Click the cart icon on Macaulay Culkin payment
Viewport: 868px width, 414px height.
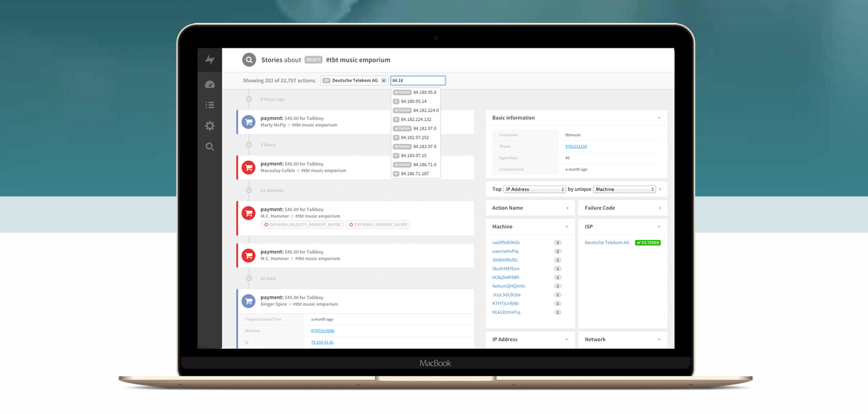click(249, 167)
